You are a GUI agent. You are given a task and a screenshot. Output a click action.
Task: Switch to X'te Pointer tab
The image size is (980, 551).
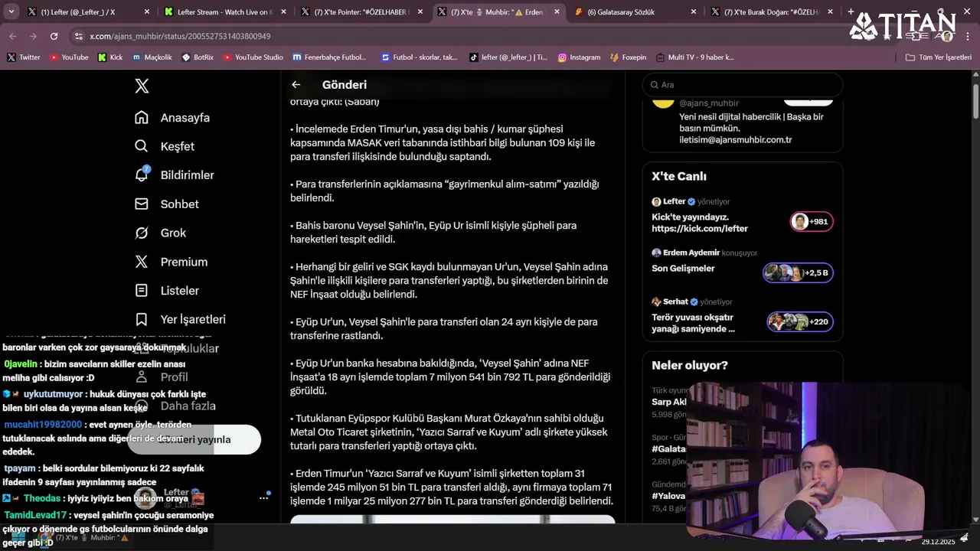tap(361, 12)
